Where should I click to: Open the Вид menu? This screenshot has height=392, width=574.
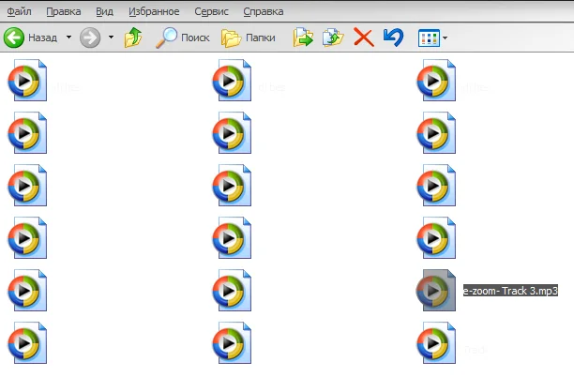(x=104, y=11)
